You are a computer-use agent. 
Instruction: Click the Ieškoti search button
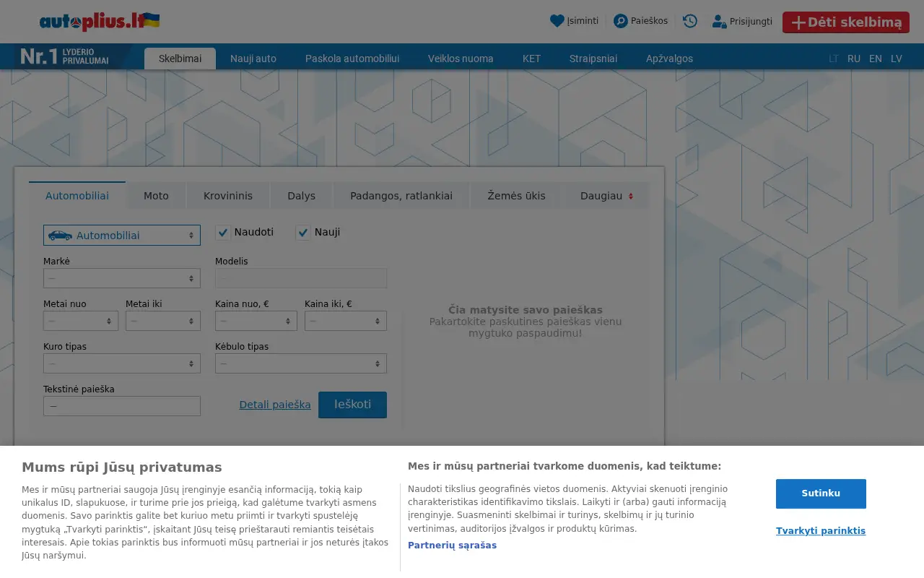pyautogui.click(x=352, y=405)
